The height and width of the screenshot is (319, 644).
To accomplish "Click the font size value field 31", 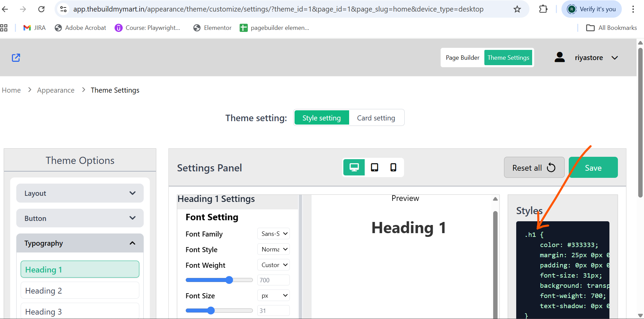I will click(274, 311).
